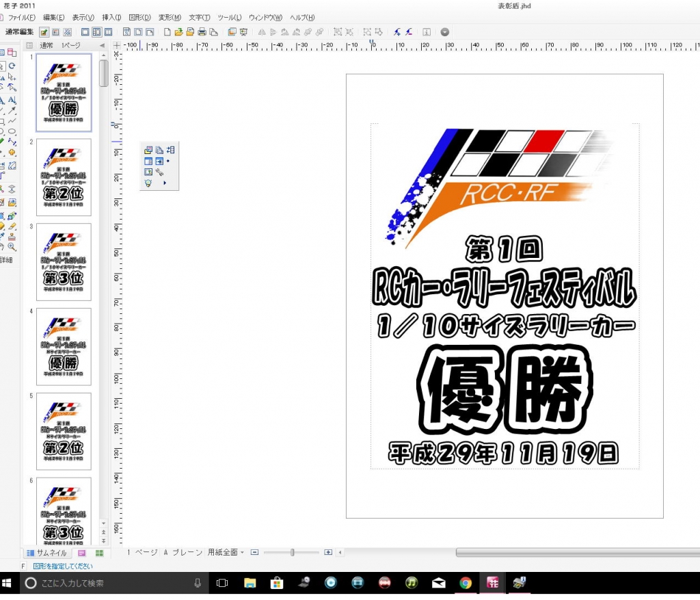Switch the side panel to the green grid view

tap(99, 553)
